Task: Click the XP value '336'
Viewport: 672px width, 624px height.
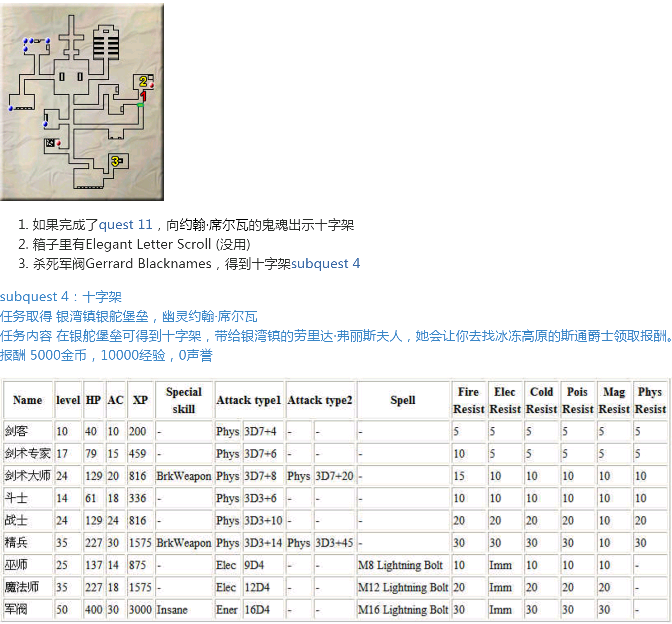Action: (140, 498)
